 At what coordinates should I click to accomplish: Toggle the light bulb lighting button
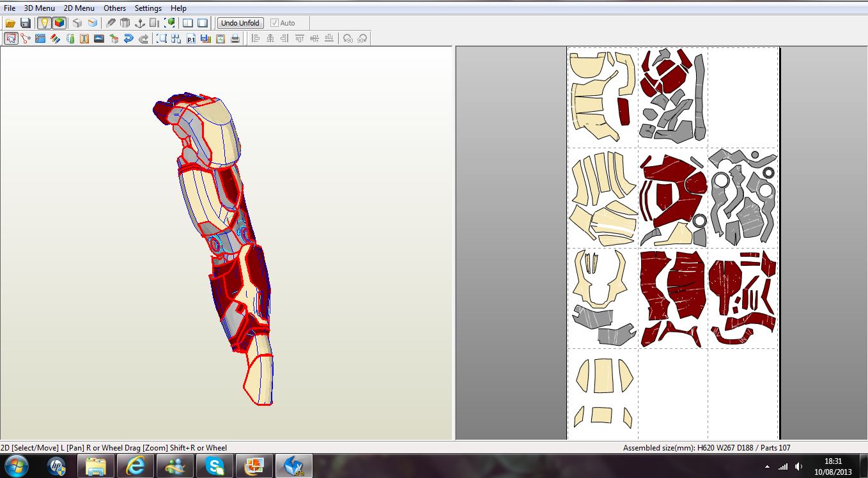tap(44, 23)
